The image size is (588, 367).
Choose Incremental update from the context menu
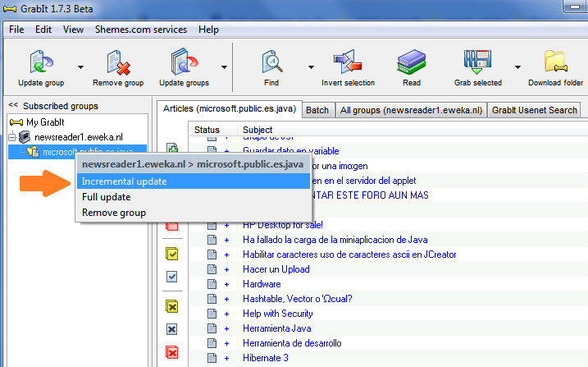(x=194, y=181)
